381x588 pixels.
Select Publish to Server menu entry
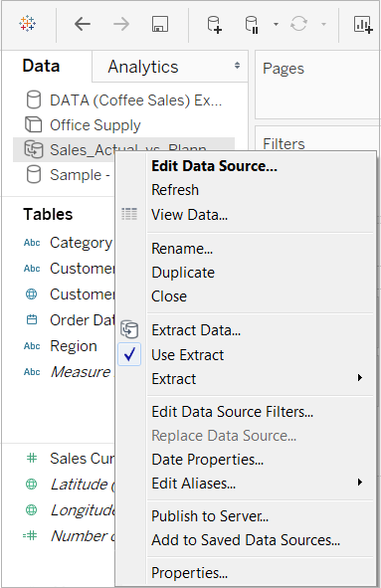[210, 516]
